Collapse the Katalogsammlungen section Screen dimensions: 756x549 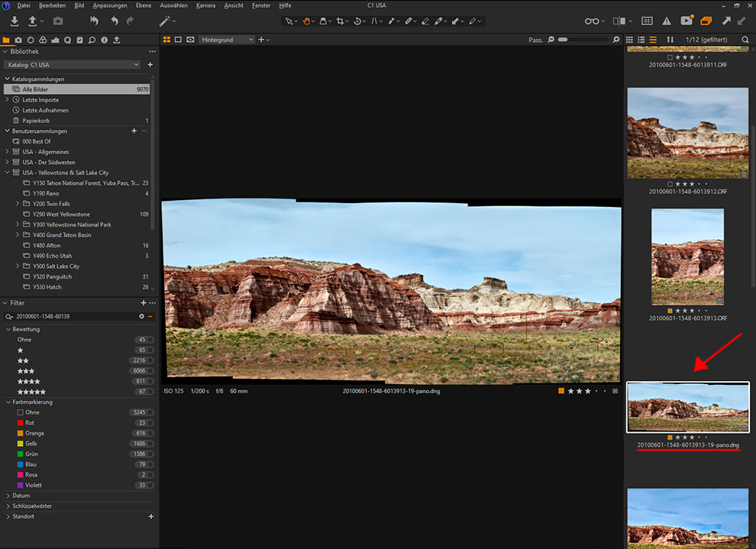tap(7, 79)
